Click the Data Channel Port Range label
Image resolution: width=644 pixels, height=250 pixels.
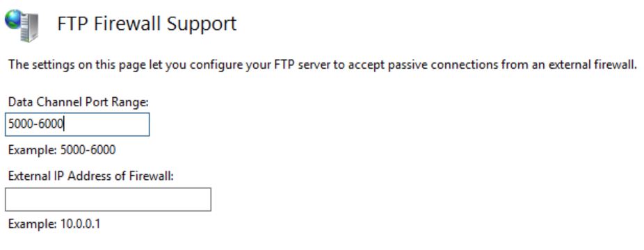79,102
